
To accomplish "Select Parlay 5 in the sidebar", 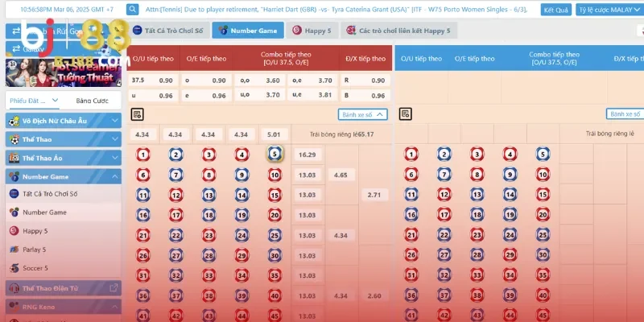I will pos(33,250).
